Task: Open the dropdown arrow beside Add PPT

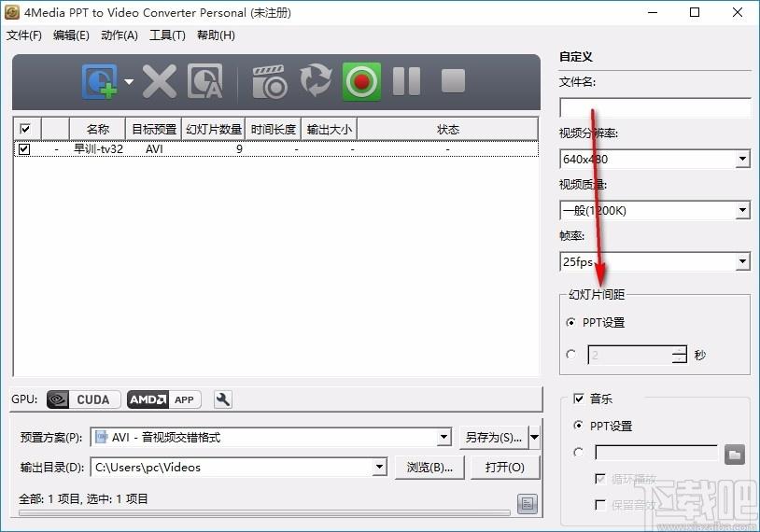Action: coord(129,81)
